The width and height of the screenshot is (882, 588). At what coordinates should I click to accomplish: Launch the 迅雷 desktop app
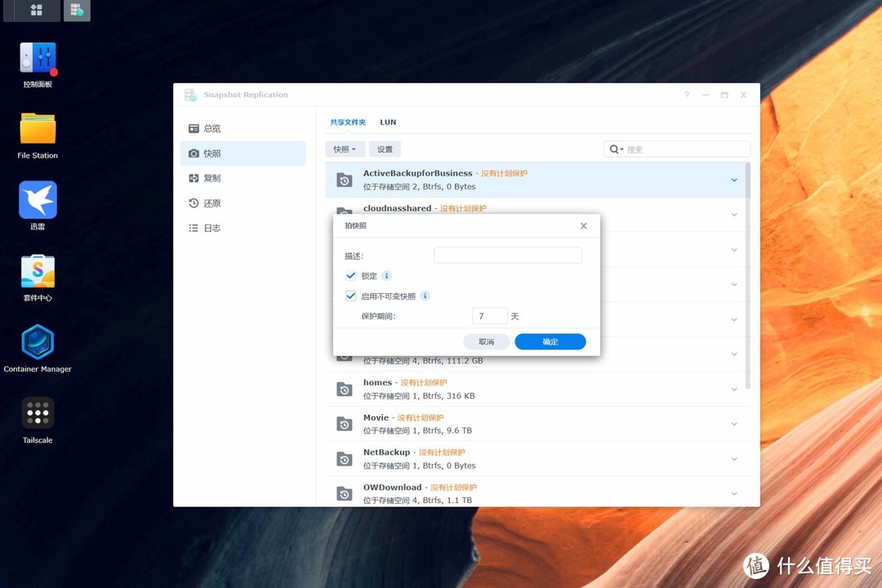(38, 200)
